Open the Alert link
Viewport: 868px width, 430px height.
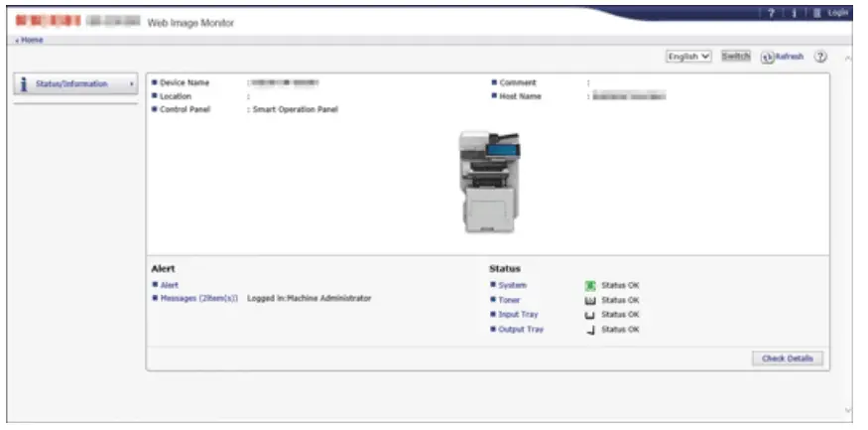170,285
